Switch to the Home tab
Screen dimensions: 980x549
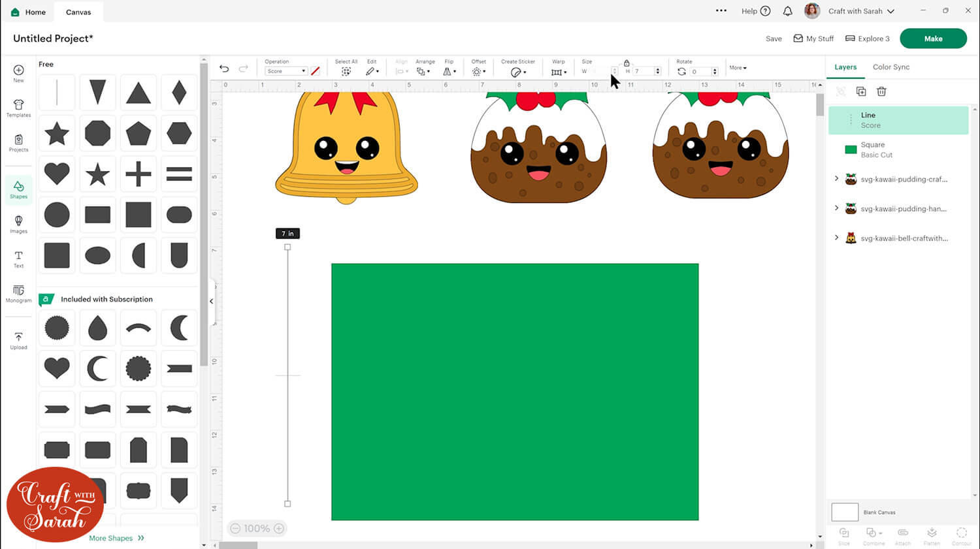29,12
